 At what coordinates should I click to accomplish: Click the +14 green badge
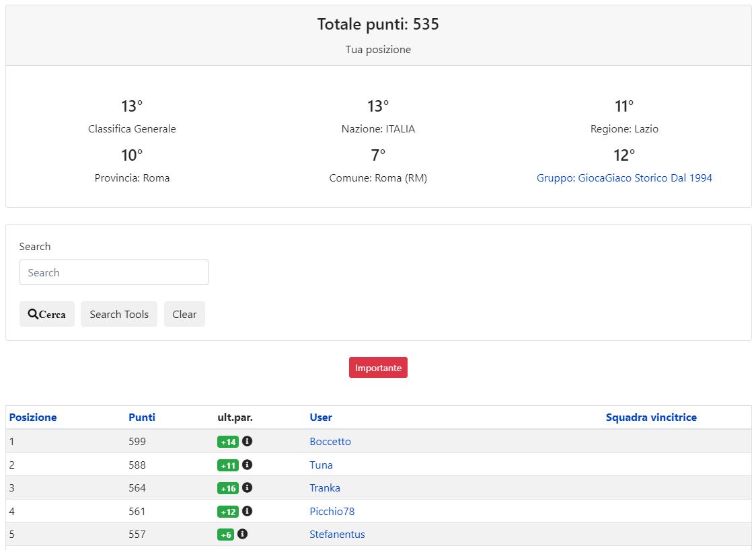pos(228,442)
